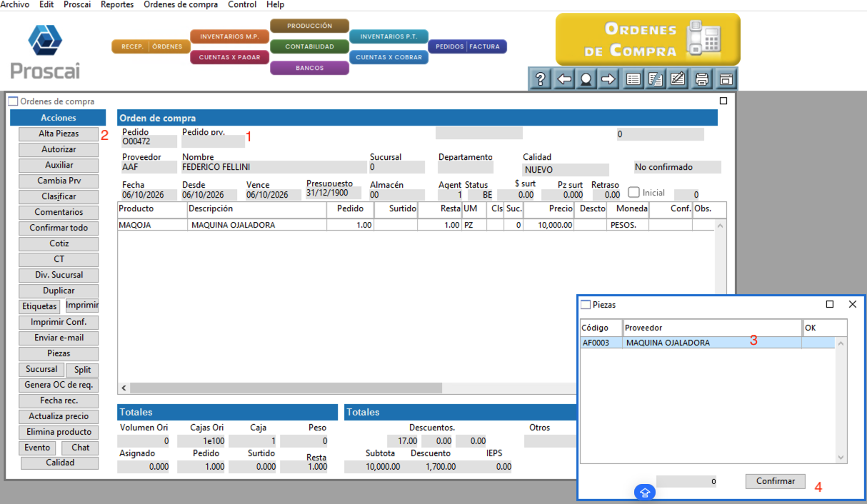Image resolution: width=867 pixels, height=504 pixels.
Task: Open the Inventarios M.P. module
Action: pos(229,36)
